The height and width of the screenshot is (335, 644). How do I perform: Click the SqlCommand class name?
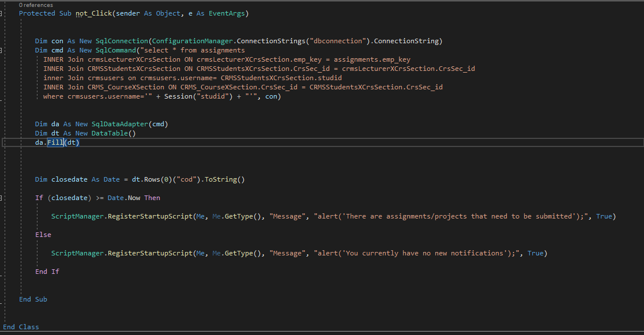click(116, 51)
